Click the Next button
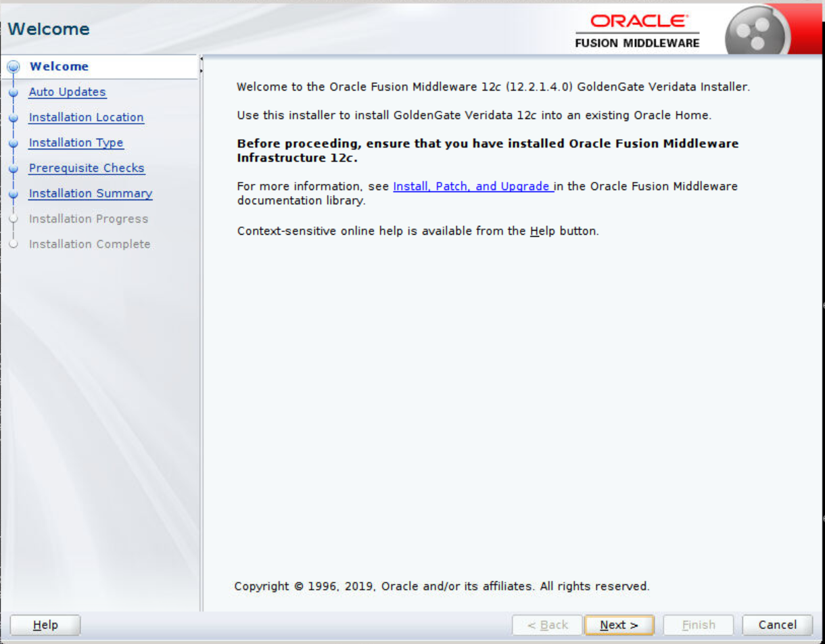 pos(619,625)
